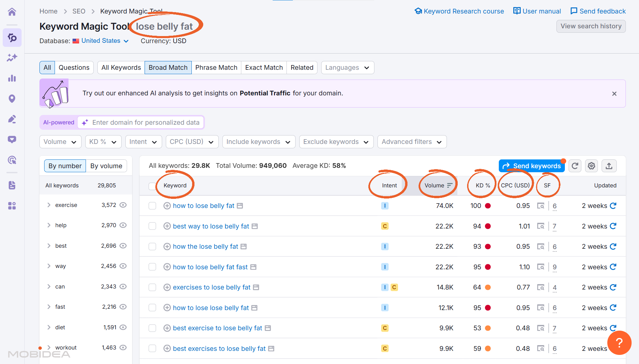Toggle eye icon for 'diet' group
This screenshot has width=639, height=364.
123,327
